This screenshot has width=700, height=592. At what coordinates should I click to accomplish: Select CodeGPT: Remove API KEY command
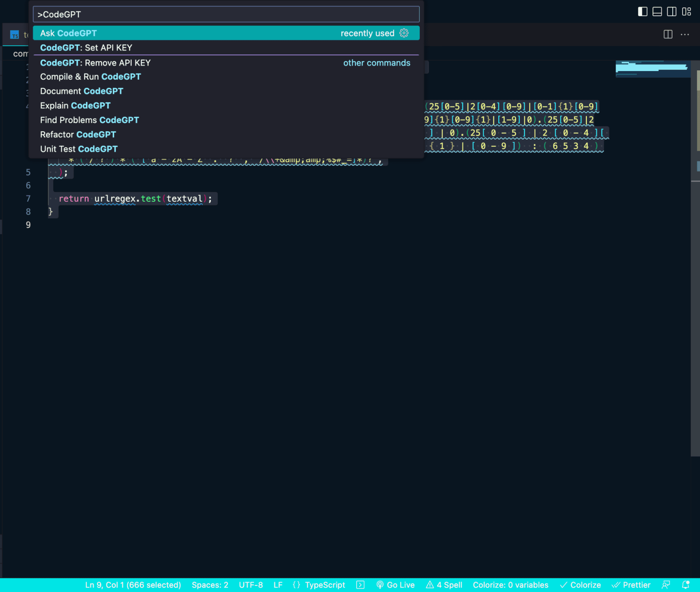click(226, 63)
